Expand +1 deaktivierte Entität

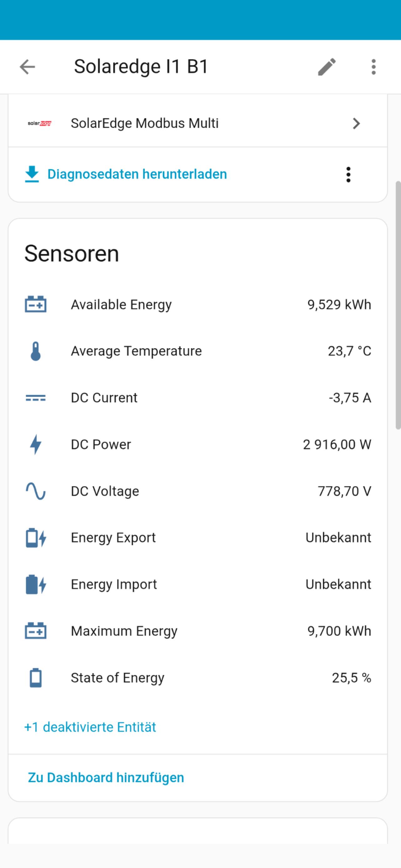coord(90,727)
